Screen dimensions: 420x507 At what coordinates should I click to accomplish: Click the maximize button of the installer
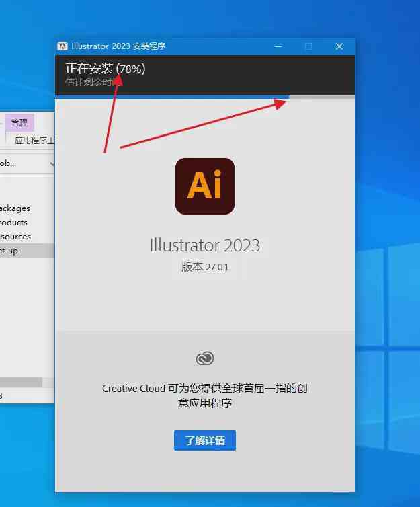point(308,46)
